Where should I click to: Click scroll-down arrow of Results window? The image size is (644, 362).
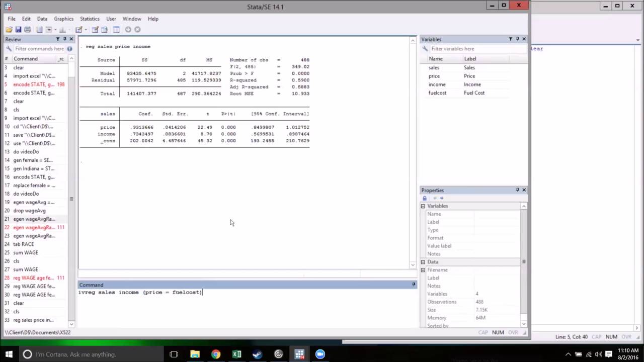coord(413,264)
